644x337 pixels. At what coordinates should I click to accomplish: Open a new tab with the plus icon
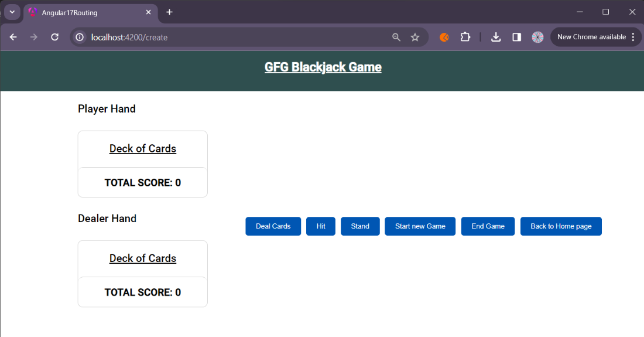pos(169,12)
